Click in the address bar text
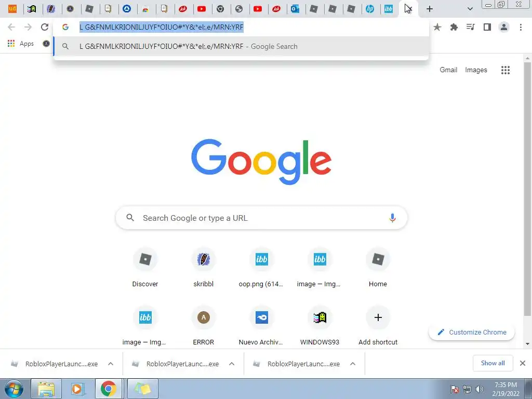The height and width of the screenshot is (399, 532). [x=162, y=27]
